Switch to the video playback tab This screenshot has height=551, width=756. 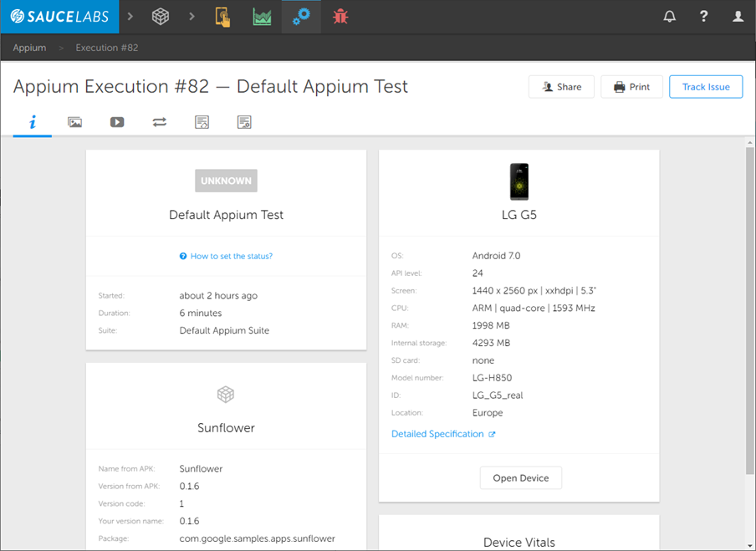click(x=117, y=122)
